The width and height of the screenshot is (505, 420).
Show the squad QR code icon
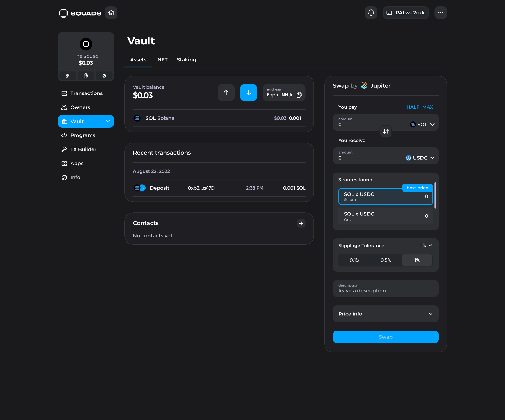coord(68,76)
